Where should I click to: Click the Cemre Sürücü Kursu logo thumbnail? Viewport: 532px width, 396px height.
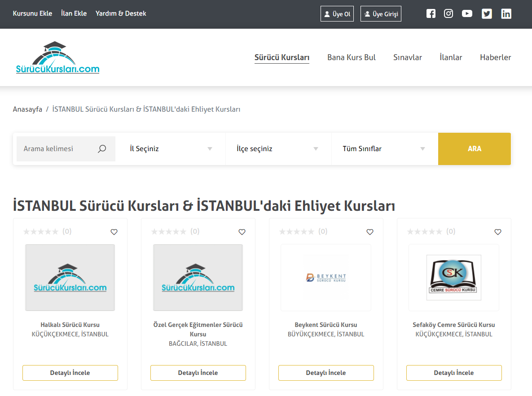pos(454,278)
